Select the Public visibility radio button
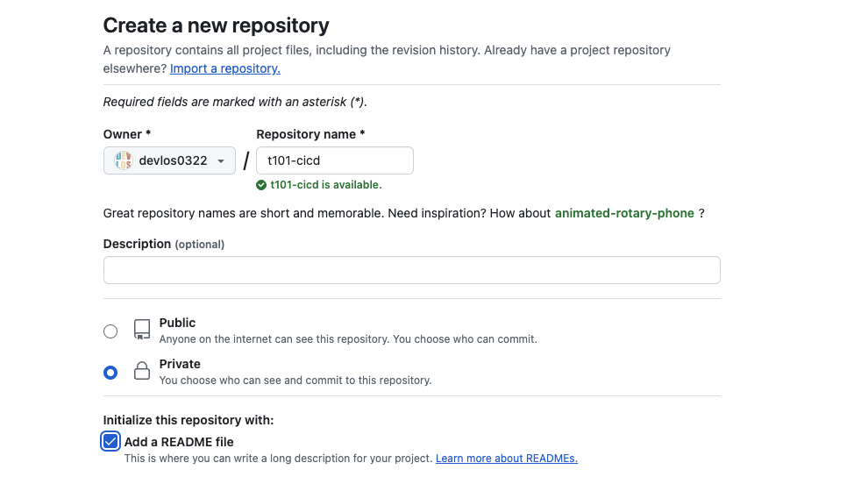868x484 pixels. [x=110, y=331]
